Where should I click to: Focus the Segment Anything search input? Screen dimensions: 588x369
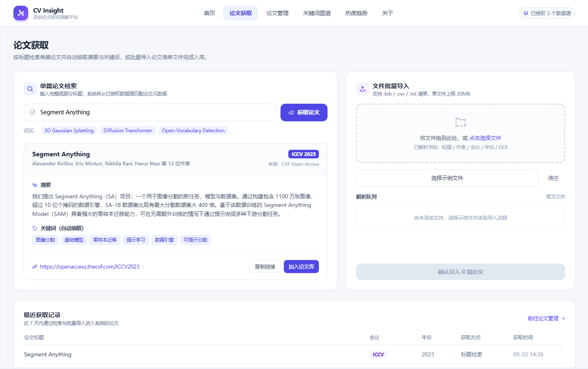click(149, 112)
